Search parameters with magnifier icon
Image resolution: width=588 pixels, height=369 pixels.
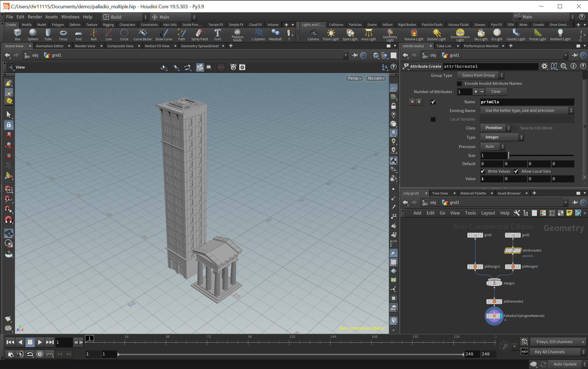pyautogui.click(x=564, y=66)
